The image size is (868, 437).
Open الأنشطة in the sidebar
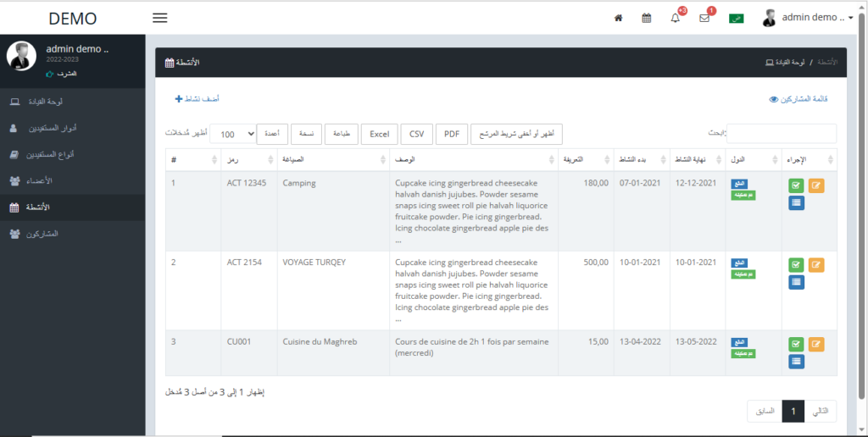click(x=73, y=207)
